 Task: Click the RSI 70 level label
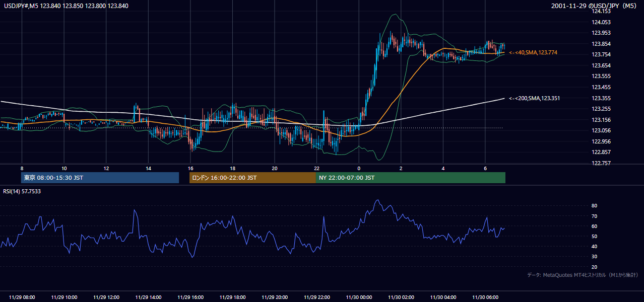594,216
